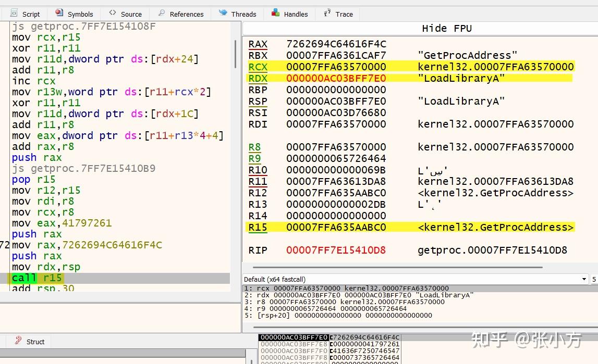Click the Hide FPU button

tap(447, 28)
